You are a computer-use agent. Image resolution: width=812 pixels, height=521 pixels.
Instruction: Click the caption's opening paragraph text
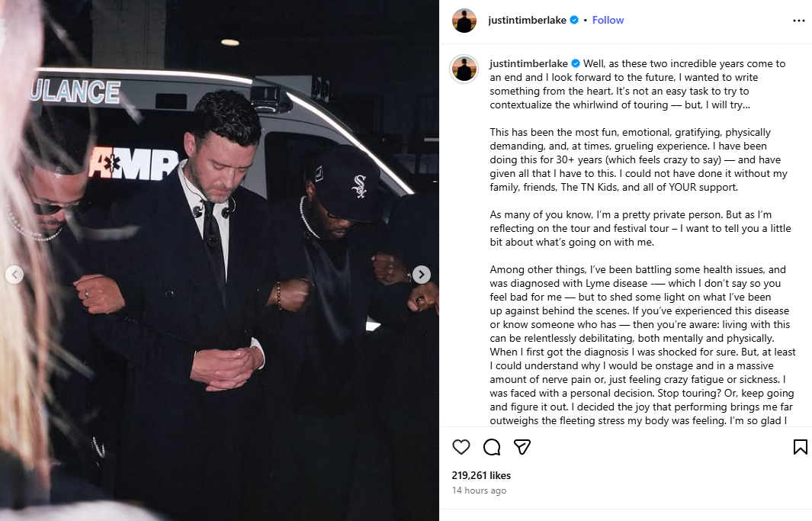tap(638, 84)
